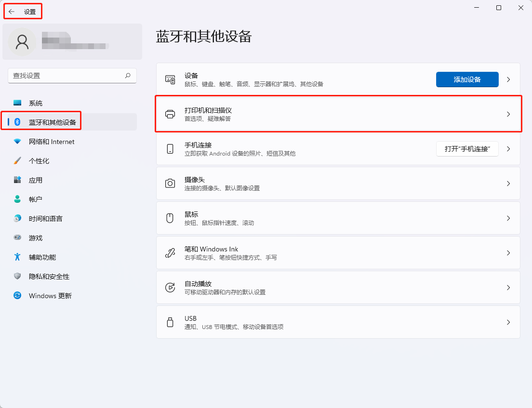Click the 添加设备 button
The width and height of the screenshot is (532, 408).
click(467, 79)
